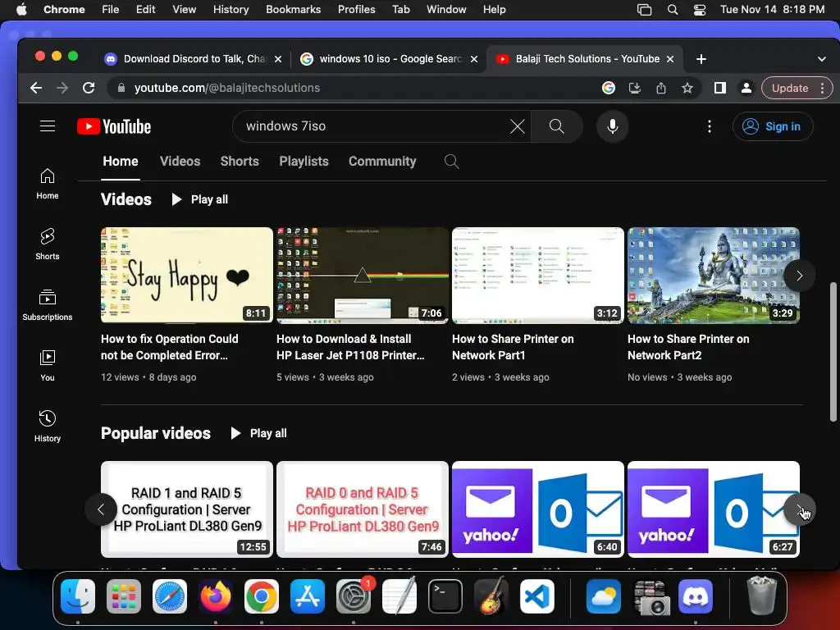Open How to Share Printer on Network Part2 title

(x=688, y=347)
